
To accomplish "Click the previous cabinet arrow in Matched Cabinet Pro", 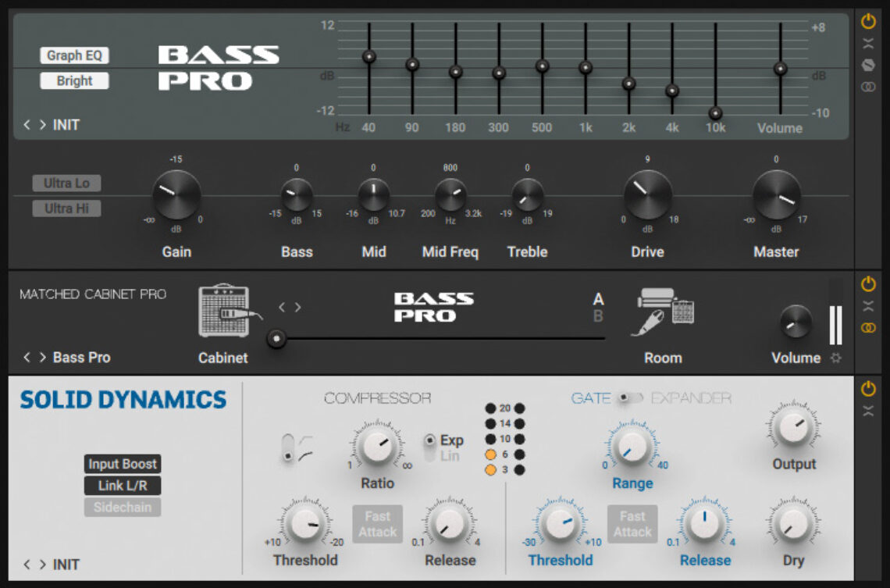I will 283,307.
